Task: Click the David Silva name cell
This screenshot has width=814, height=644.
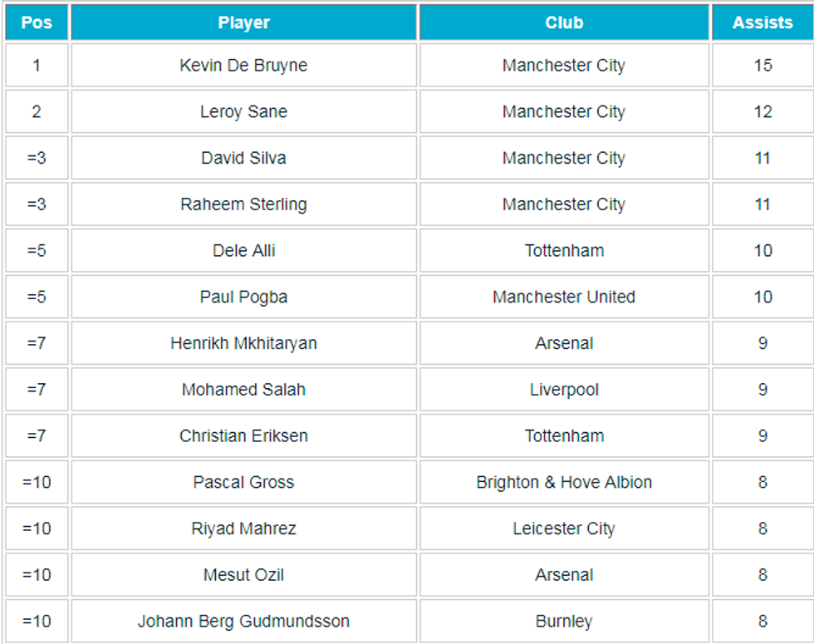Action: [243, 158]
